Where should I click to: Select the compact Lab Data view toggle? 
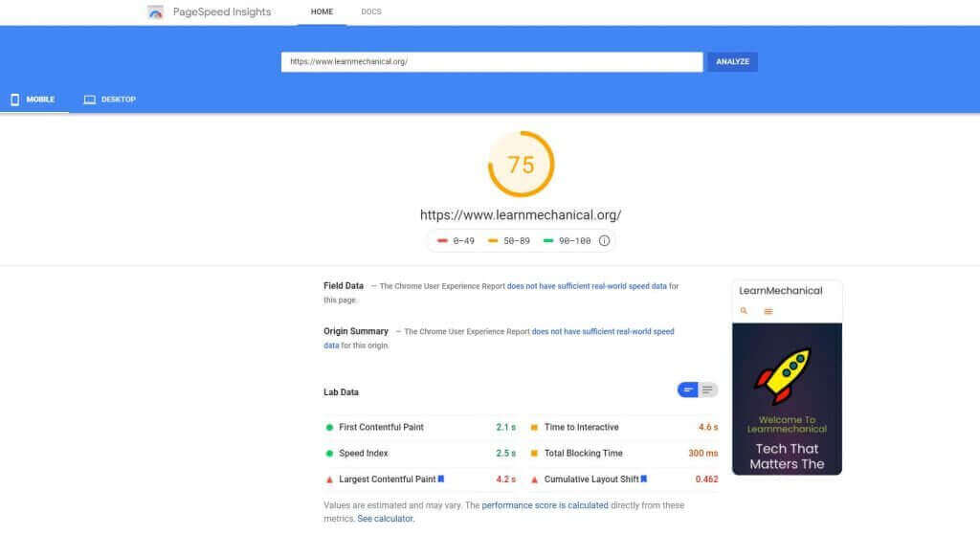pos(687,390)
